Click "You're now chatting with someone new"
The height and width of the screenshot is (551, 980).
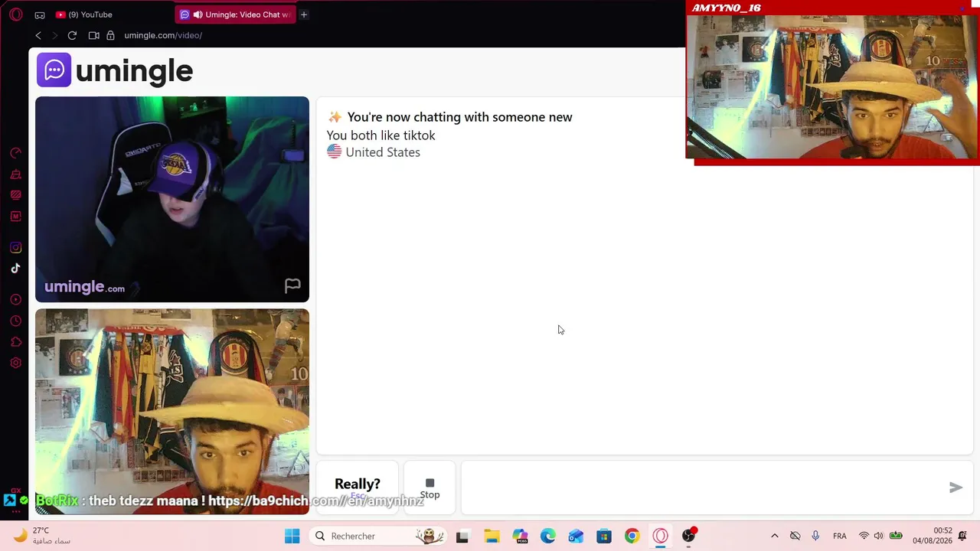tap(459, 117)
